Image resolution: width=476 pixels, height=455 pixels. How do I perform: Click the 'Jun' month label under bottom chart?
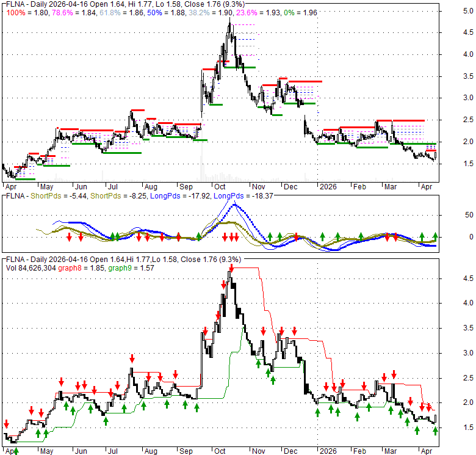point(81,451)
